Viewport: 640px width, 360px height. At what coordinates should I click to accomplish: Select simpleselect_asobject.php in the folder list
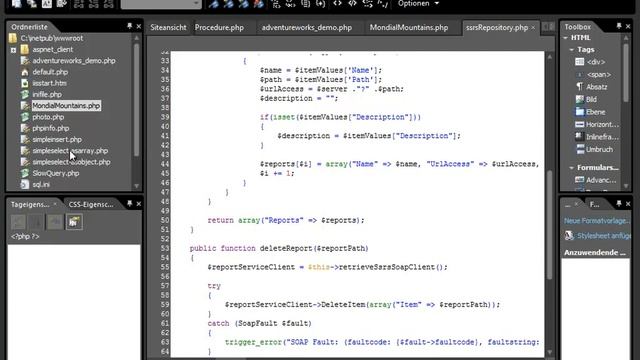point(71,162)
